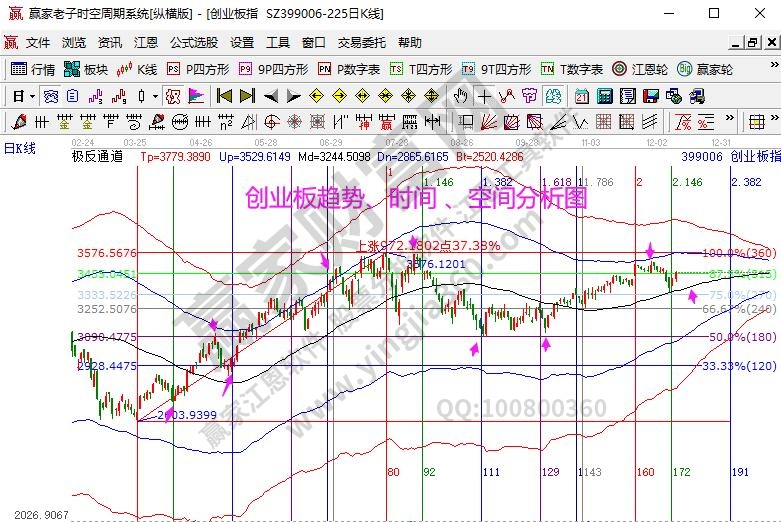
Task: Open the 江恩 menu
Action: pyautogui.click(x=145, y=43)
